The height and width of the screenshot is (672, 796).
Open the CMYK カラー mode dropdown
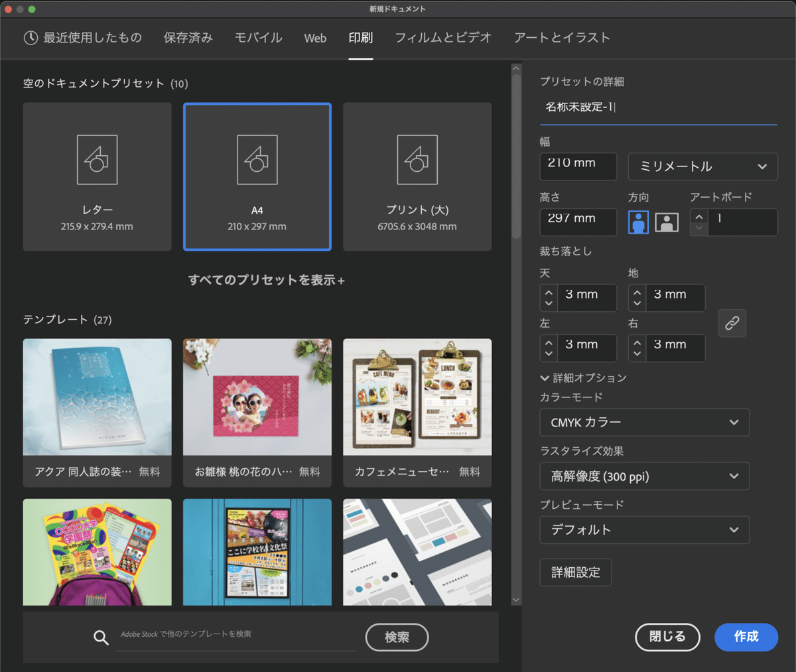click(645, 423)
